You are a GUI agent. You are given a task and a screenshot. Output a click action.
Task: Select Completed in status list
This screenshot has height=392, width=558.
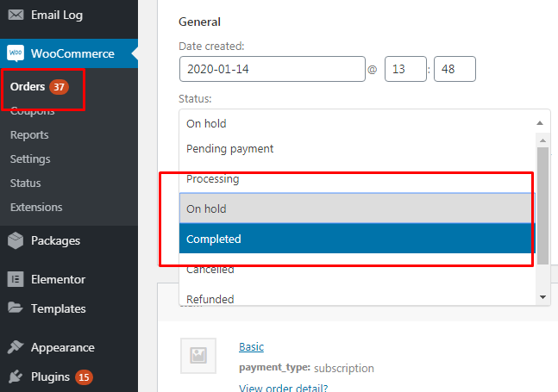(357, 239)
